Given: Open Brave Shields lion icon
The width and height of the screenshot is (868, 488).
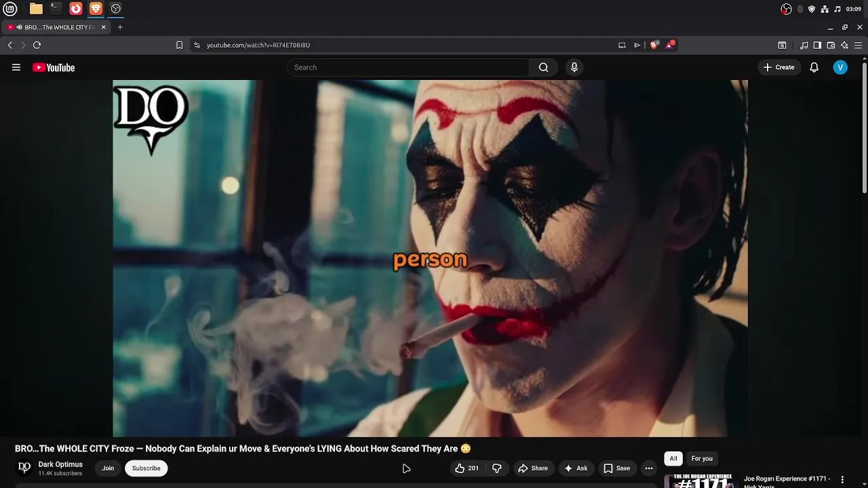Looking at the screenshot, I should point(654,45).
